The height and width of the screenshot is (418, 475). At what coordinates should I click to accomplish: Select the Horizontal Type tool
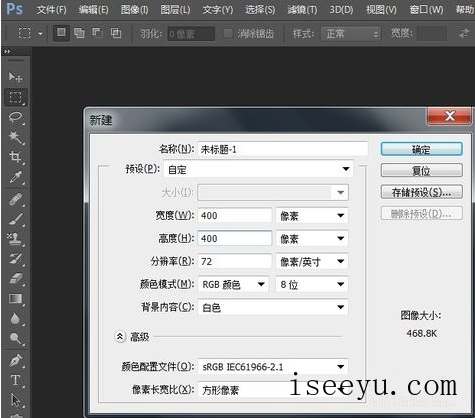coord(15,380)
